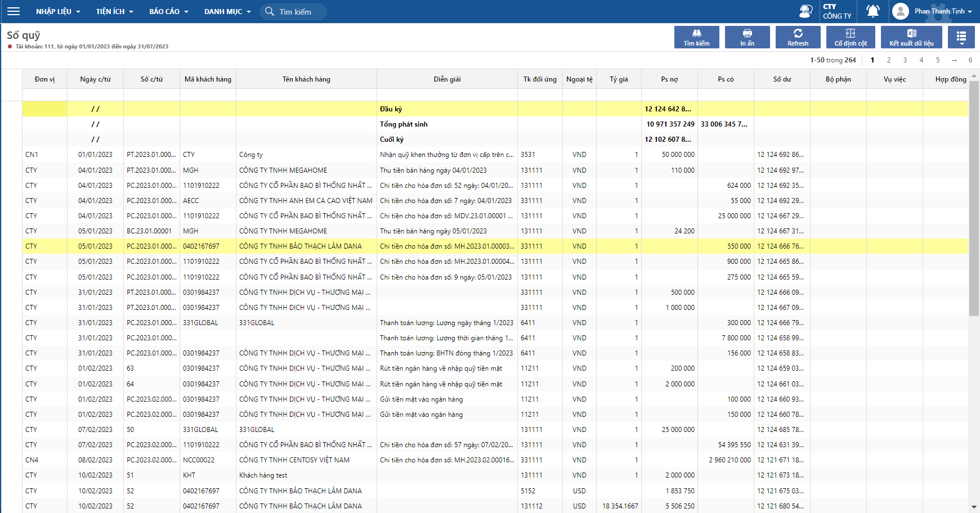Screen dimensions: 980x513
Task: Refresh the cash book data
Action: (798, 37)
